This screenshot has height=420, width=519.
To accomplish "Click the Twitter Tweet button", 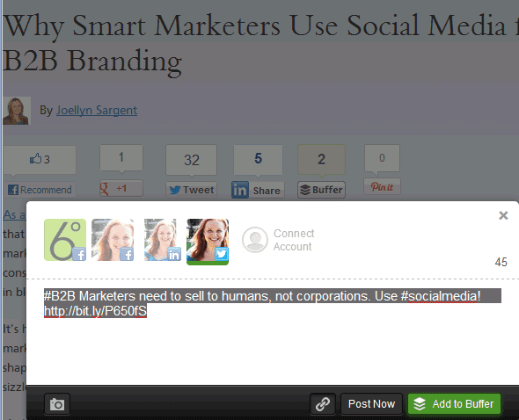I will pos(191,190).
